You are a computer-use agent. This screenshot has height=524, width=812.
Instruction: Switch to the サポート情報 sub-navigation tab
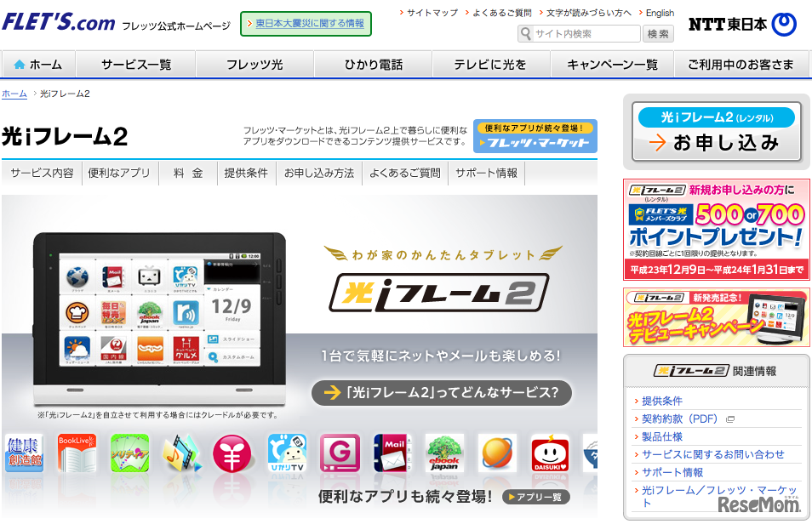pos(487,173)
